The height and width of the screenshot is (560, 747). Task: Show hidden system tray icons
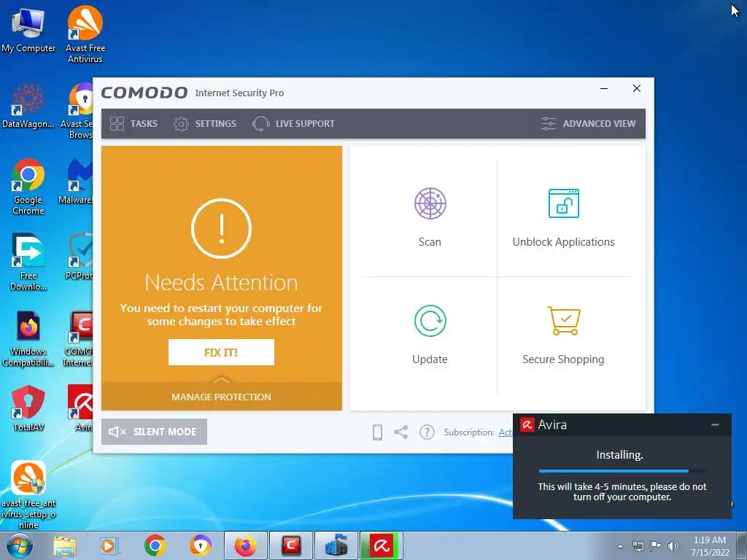[x=620, y=546]
